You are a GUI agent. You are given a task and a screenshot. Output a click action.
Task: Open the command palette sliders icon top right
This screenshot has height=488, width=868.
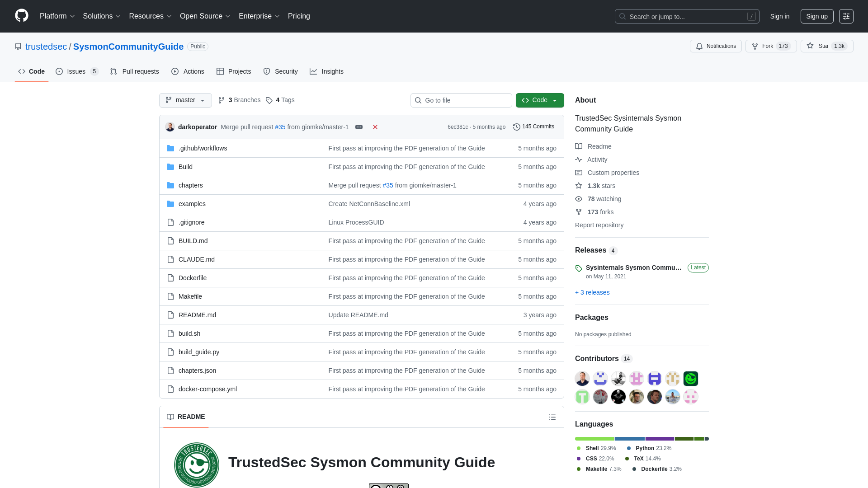(846, 16)
